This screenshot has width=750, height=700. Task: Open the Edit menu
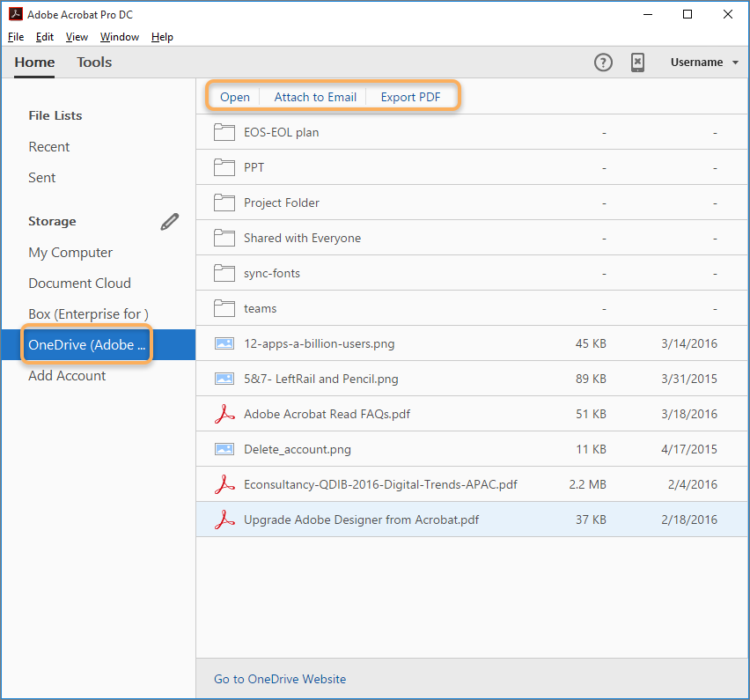click(45, 37)
